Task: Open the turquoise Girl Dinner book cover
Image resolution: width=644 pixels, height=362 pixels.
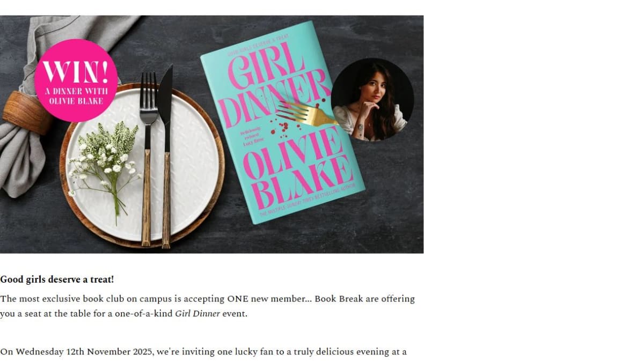Action: click(x=282, y=122)
